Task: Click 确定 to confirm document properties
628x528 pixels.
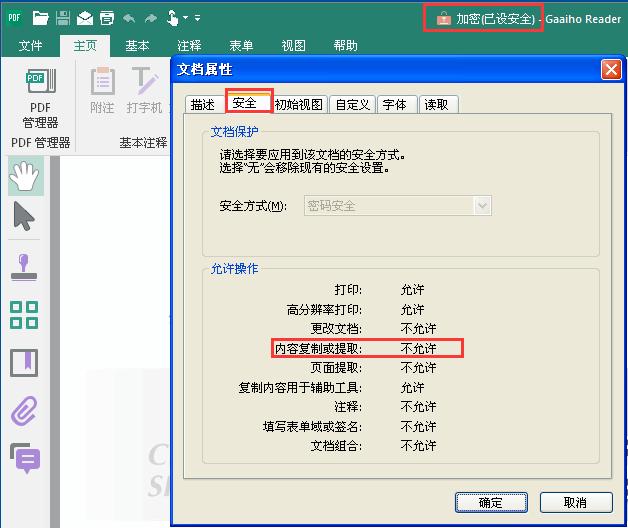Action: (491, 502)
